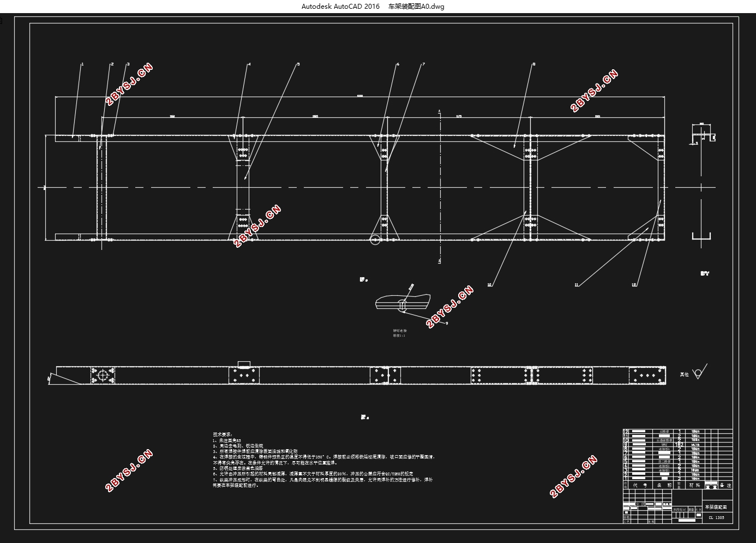Click the title text "车架装配图A0.dwg"

pyautogui.click(x=416, y=7)
